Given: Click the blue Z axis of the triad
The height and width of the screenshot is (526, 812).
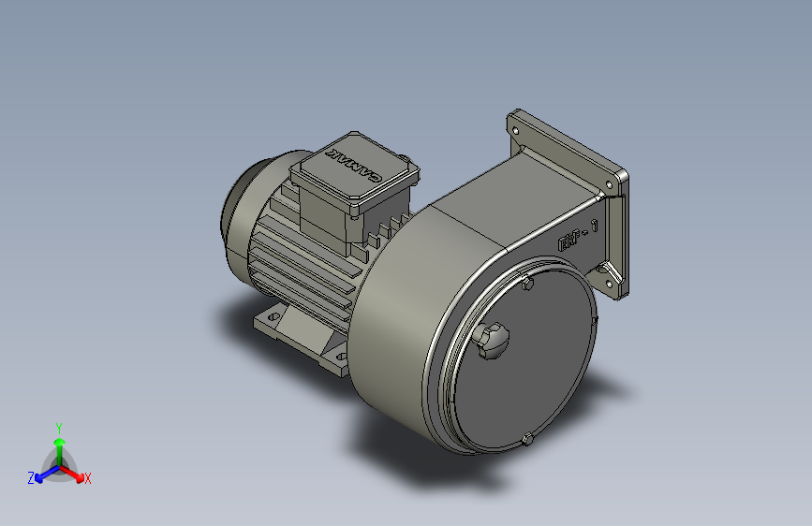Looking at the screenshot, I should pyautogui.click(x=42, y=475).
